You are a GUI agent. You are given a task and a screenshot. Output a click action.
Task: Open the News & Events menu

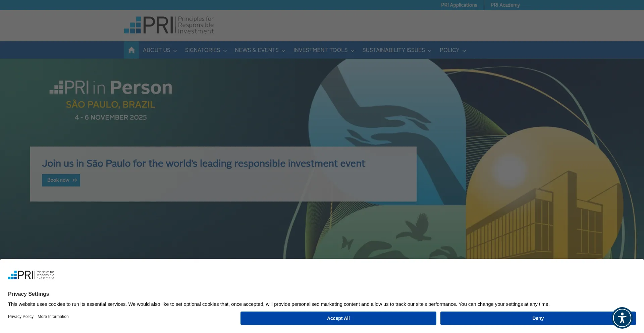click(x=257, y=50)
